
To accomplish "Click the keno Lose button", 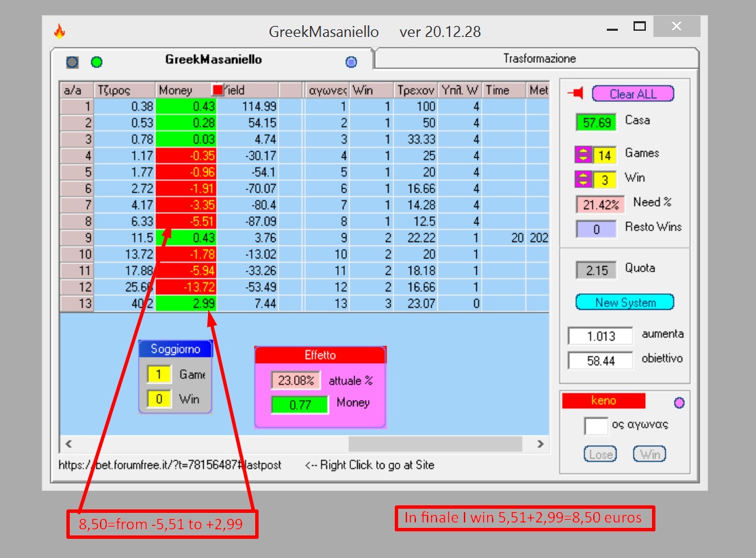I will 600,454.
